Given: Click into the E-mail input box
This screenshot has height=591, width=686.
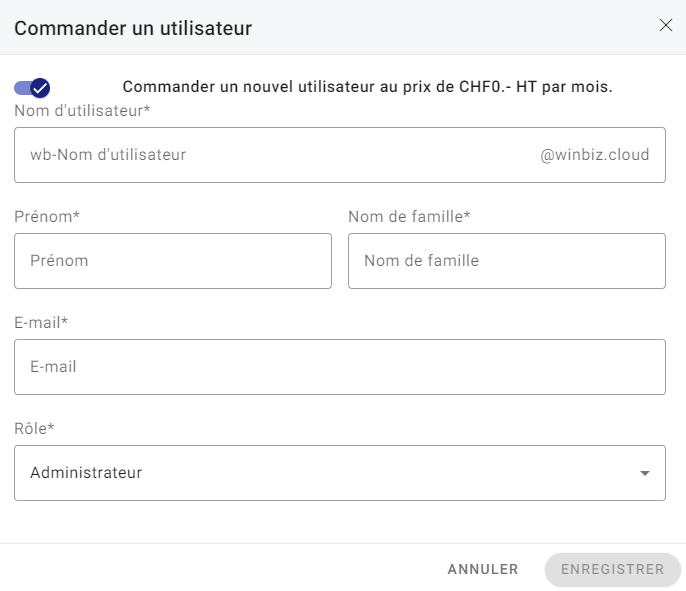Looking at the screenshot, I should [x=340, y=367].
